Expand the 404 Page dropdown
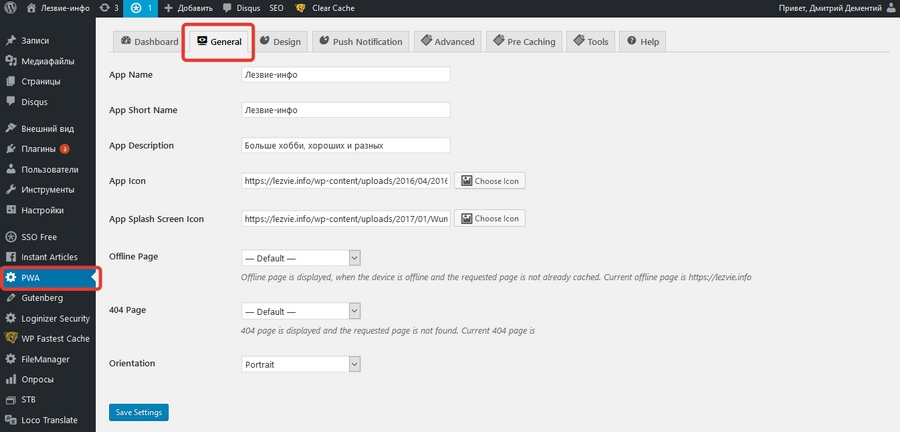 coord(301,311)
